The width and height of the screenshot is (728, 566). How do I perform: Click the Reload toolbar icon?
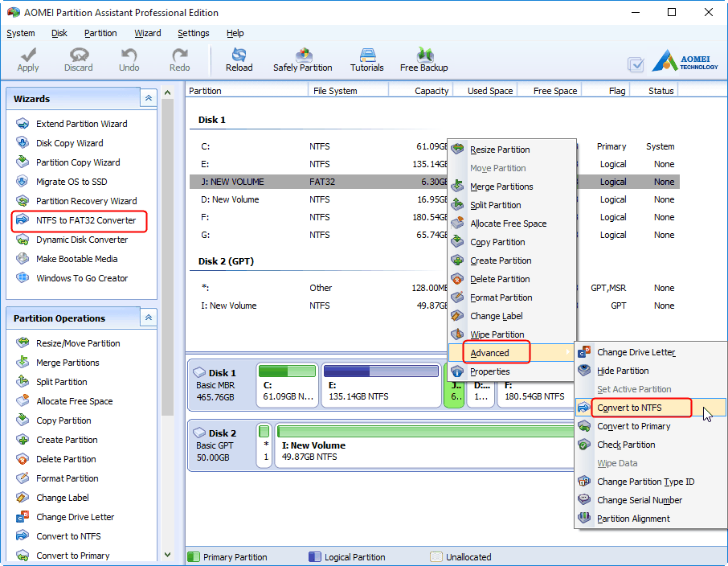239,55
